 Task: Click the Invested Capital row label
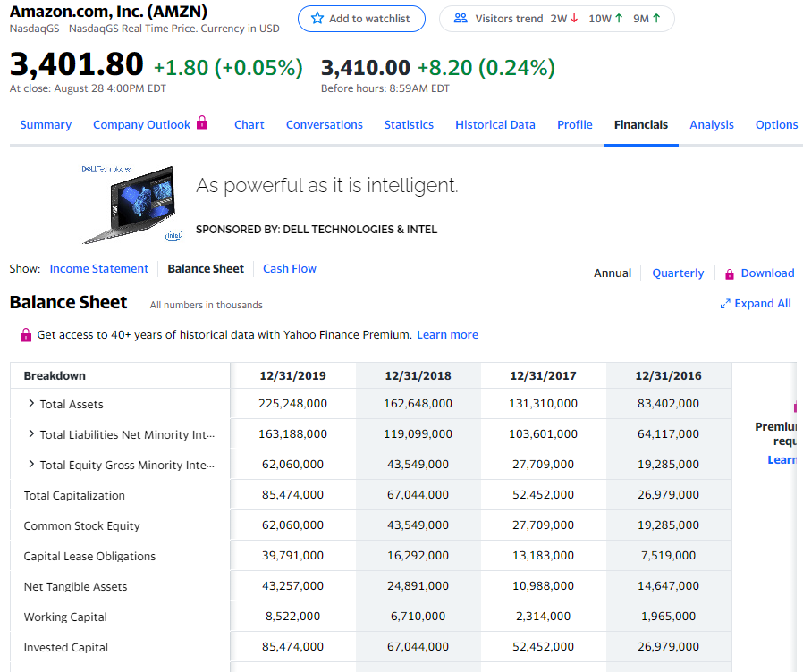coord(66,647)
